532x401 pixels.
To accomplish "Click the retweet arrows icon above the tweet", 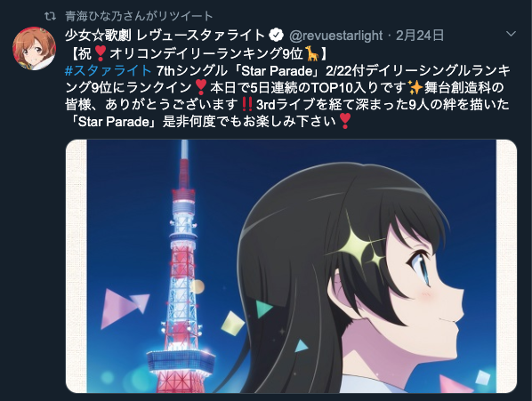I will [50, 16].
